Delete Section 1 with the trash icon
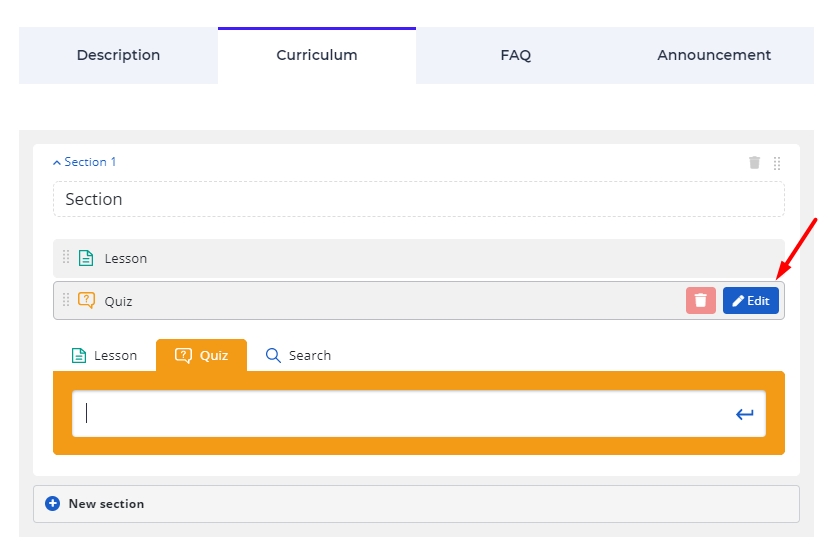 [x=754, y=162]
